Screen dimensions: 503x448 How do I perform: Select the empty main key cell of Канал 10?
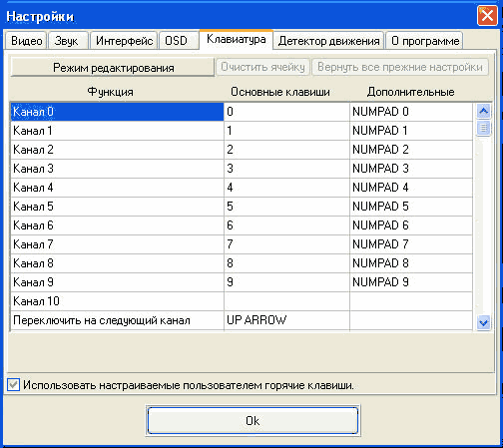[286, 301]
